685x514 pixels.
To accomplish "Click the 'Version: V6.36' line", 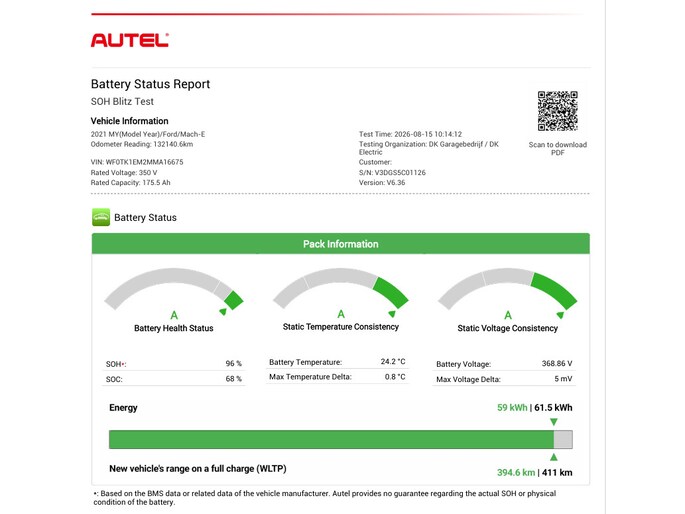I will [382, 183].
